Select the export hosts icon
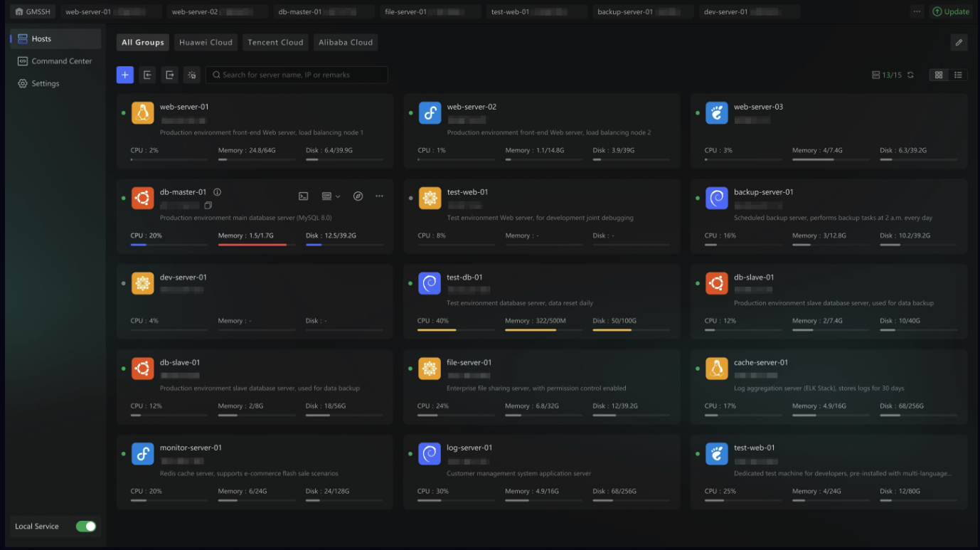Image resolution: width=980 pixels, height=550 pixels. click(x=169, y=74)
